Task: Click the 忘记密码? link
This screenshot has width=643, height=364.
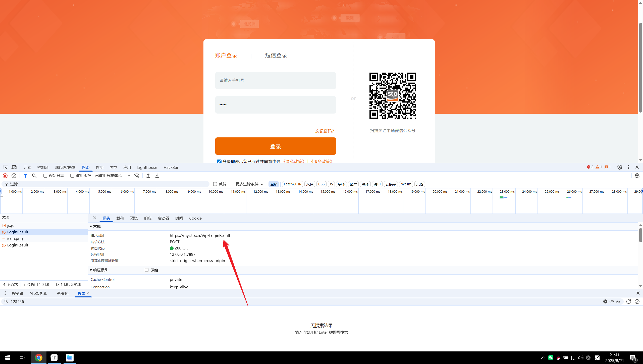Action: pos(325,131)
